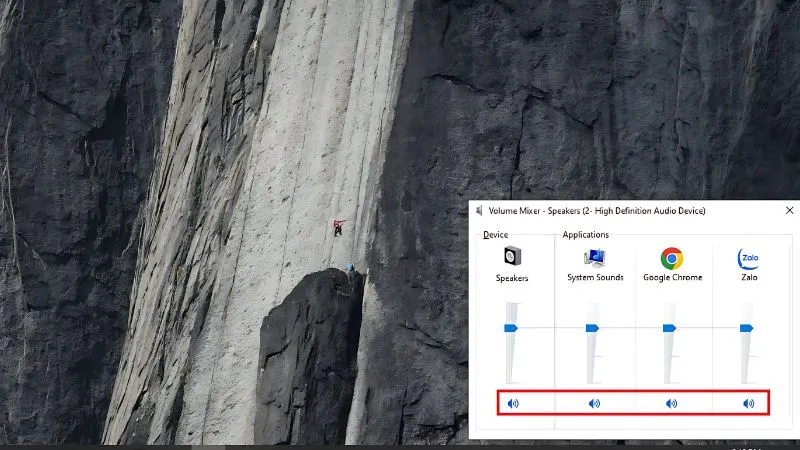Click the Google Chrome icon in mixer
Image resolution: width=800 pixels, height=450 pixels.
(672, 258)
